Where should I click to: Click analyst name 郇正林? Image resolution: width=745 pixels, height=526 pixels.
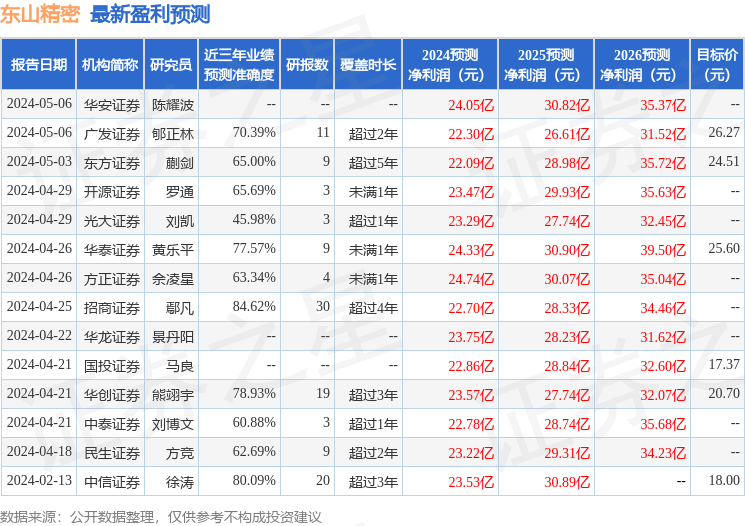pos(173,134)
